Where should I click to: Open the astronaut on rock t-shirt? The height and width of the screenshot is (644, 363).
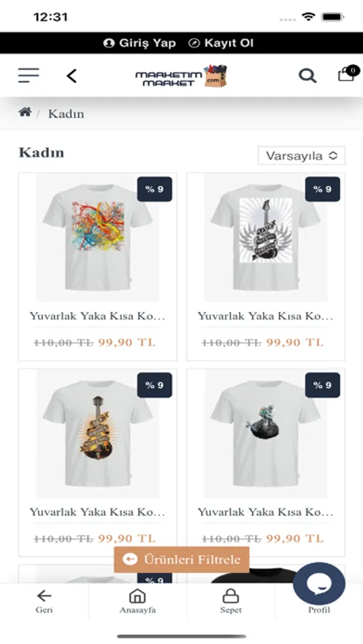(266, 434)
